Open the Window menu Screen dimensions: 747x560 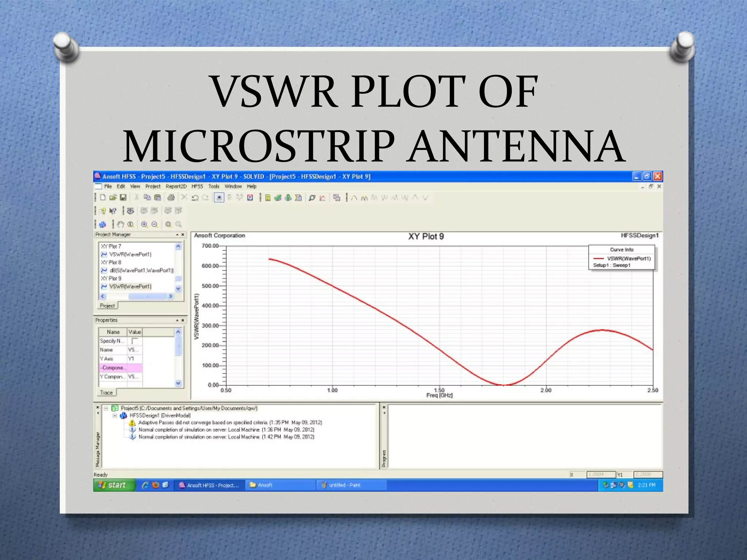[233, 186]
